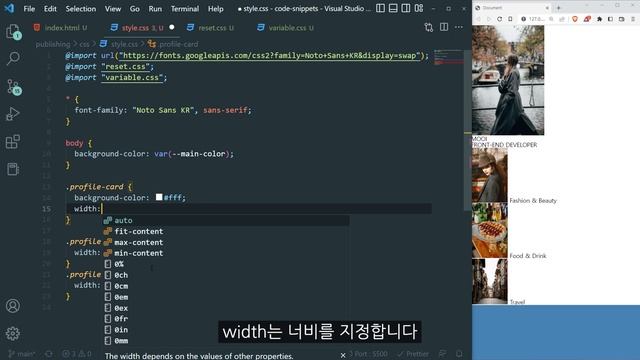This screenshot has width=640, height=360.
Task: Click the css folder breadcrumb
Action: click(x=84, y=44)
